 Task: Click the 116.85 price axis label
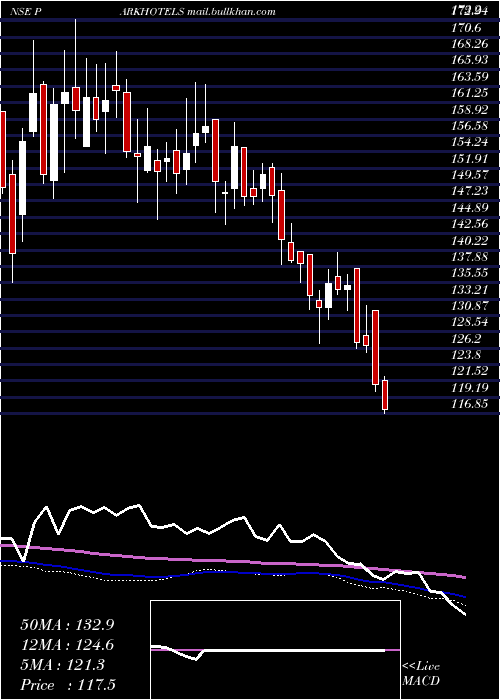coord(471,404)
